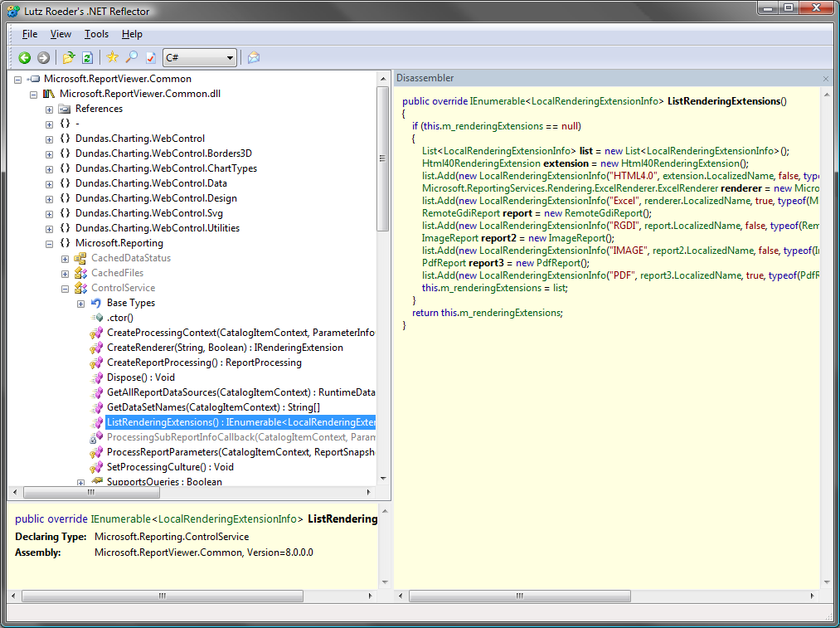Open the View menu

61,34
